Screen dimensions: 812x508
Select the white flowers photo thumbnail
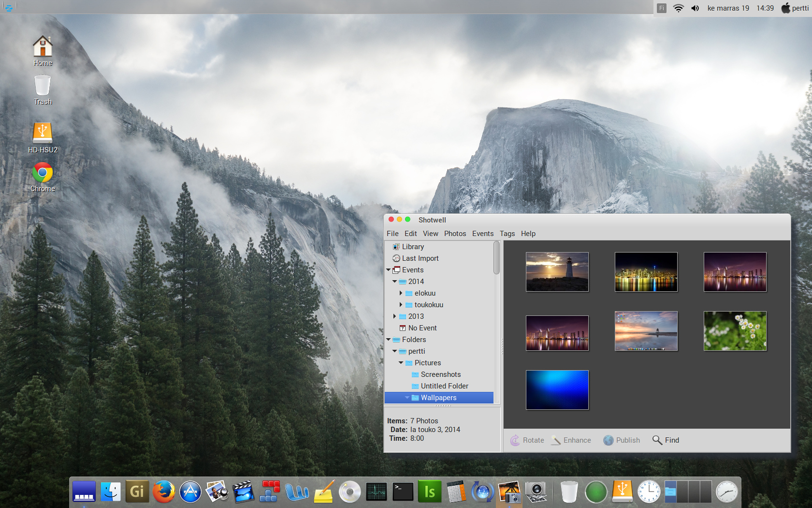pos(735,331)
